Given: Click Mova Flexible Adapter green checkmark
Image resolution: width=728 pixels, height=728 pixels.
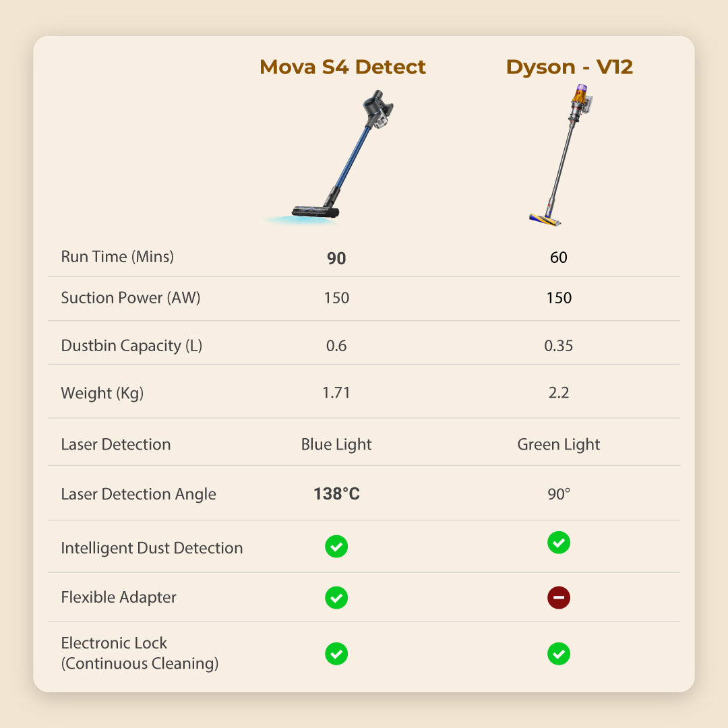Looking at the screenshot, I should (x=336, y=597).
